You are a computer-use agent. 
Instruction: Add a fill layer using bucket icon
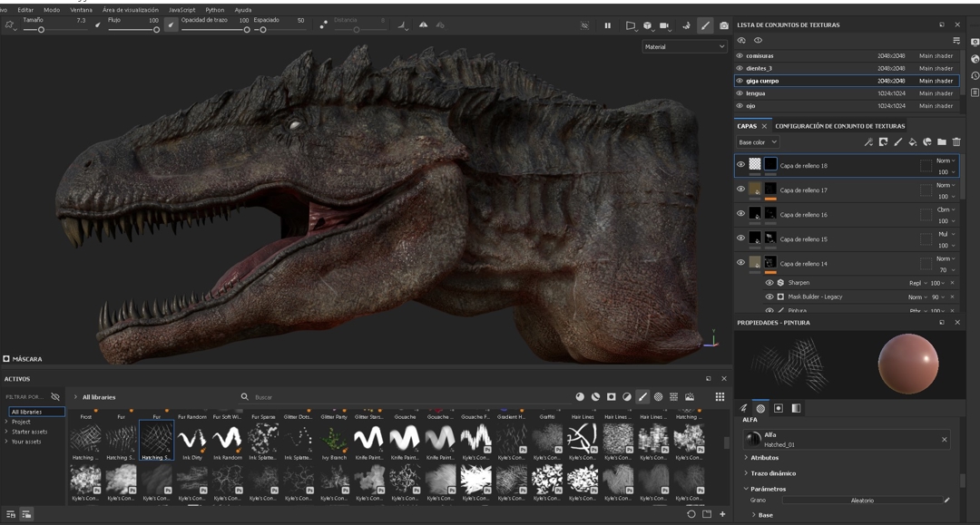point(913,142)
